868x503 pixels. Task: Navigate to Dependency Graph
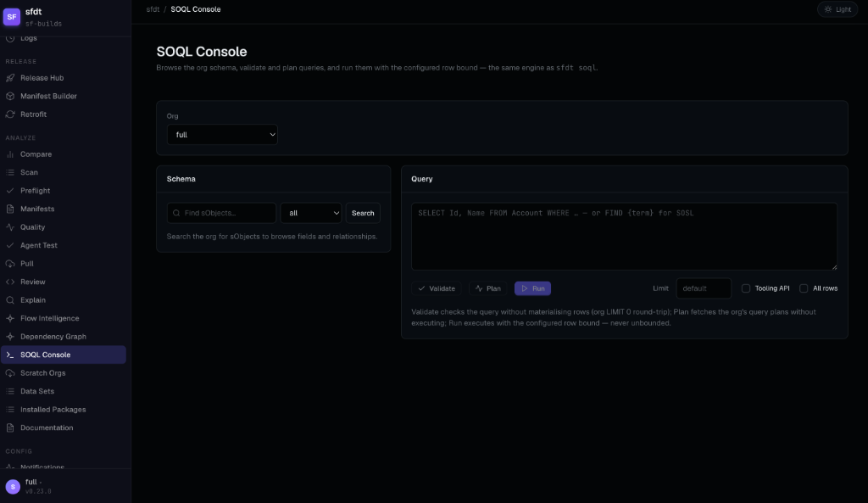[x=64, y=337]
